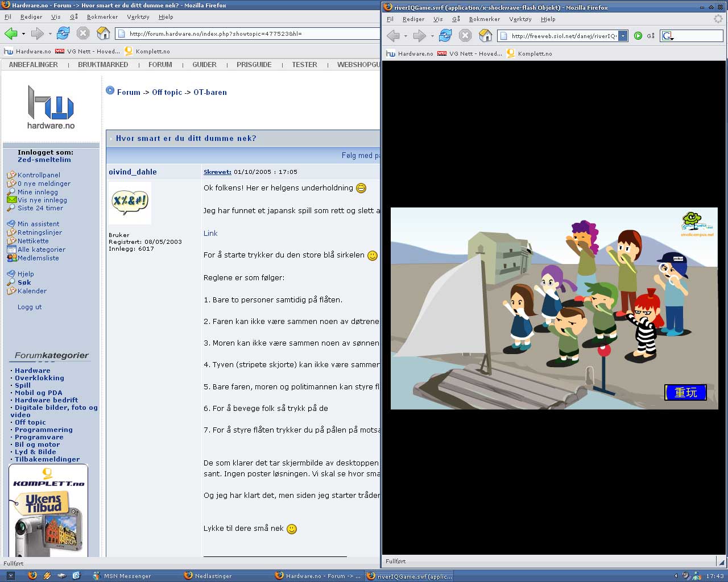The image size is (728, 582).
Task: Click Skrevet post timestamp link
Action: 217,172
